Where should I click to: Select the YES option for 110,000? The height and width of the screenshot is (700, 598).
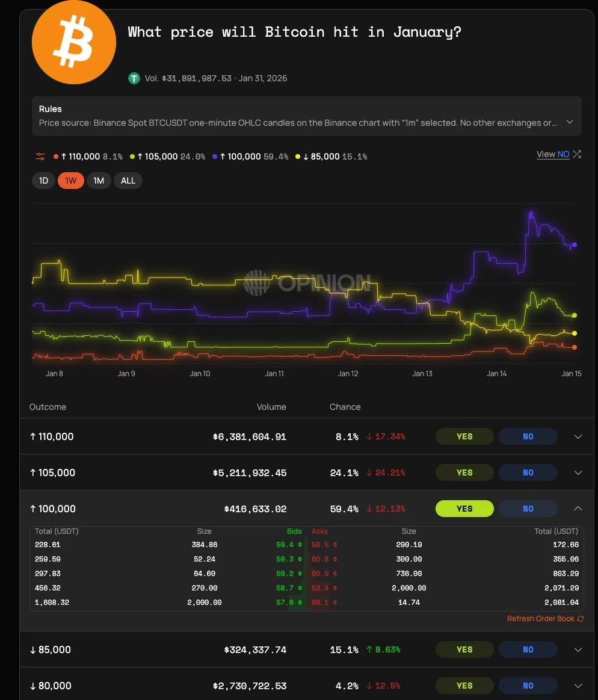(x=464, y=436)
